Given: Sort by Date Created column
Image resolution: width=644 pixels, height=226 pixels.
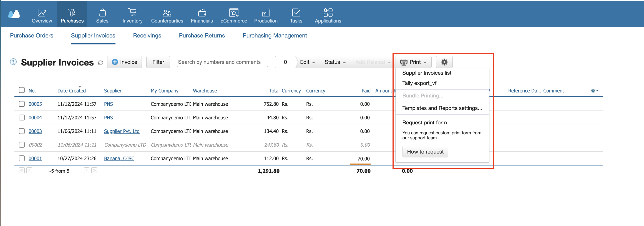Looking at the screenshot, I should point(71,91).
